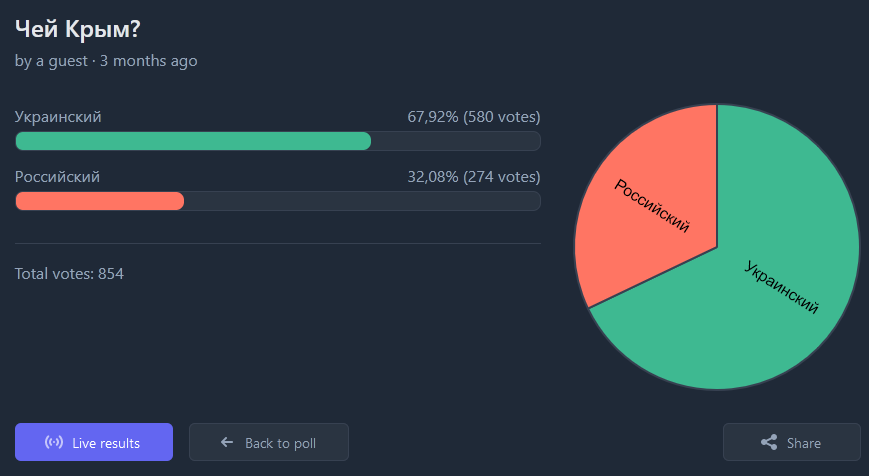Click the red Российский progress bar fill
The width and height of the screenshot is (869, 476).
point(100,201)
